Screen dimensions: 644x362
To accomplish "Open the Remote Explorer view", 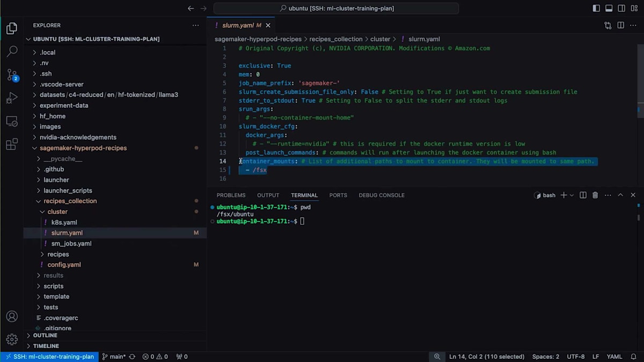I will tap(12, 122).
